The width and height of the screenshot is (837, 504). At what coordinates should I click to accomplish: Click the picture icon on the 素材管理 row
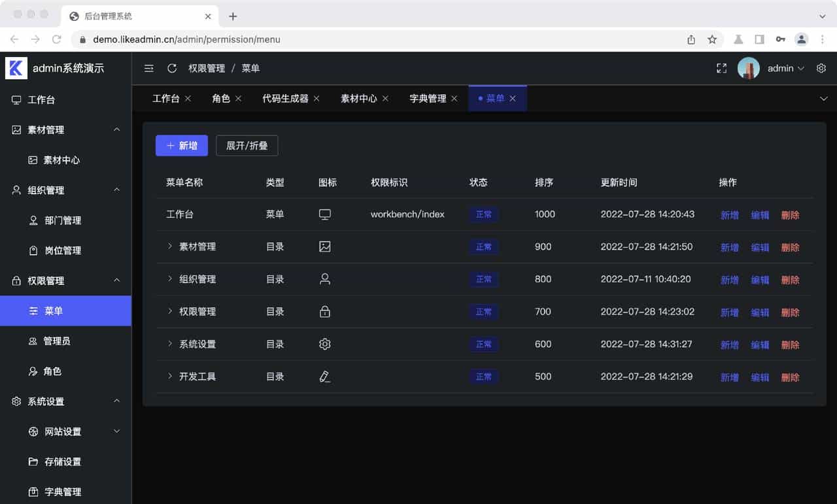325,246
